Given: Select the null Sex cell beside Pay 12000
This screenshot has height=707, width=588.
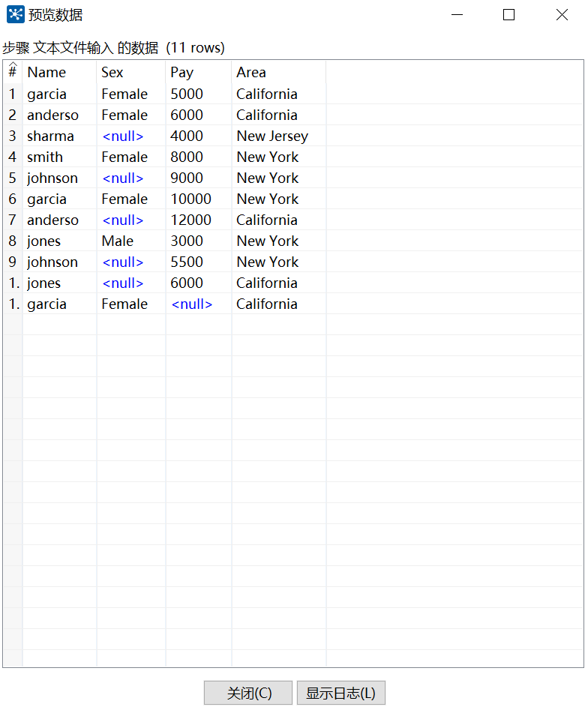Looking at the screenshot, I should pyautogui.click(x=131, y=220).
